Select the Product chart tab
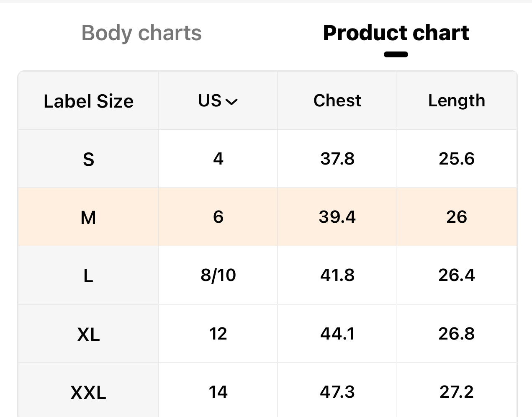The width and height of the screenshot is (532, 417). click(x=396, y=33)
